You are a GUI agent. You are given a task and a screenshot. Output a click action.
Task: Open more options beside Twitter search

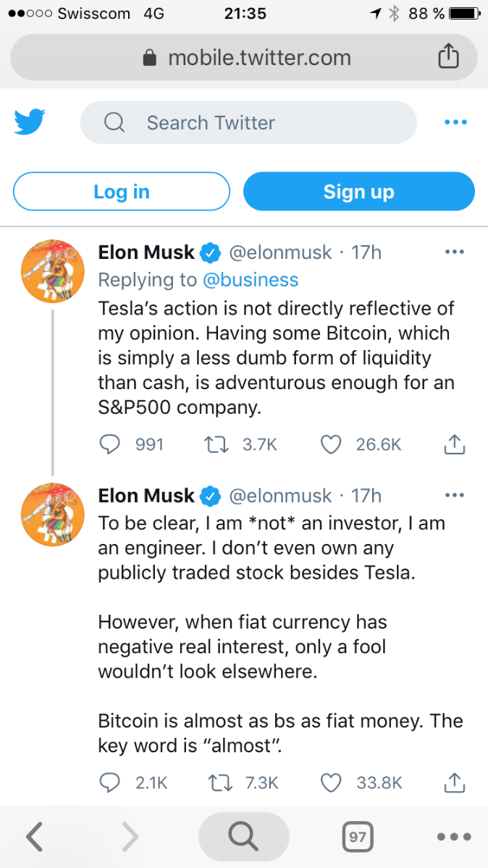[455, 122]
